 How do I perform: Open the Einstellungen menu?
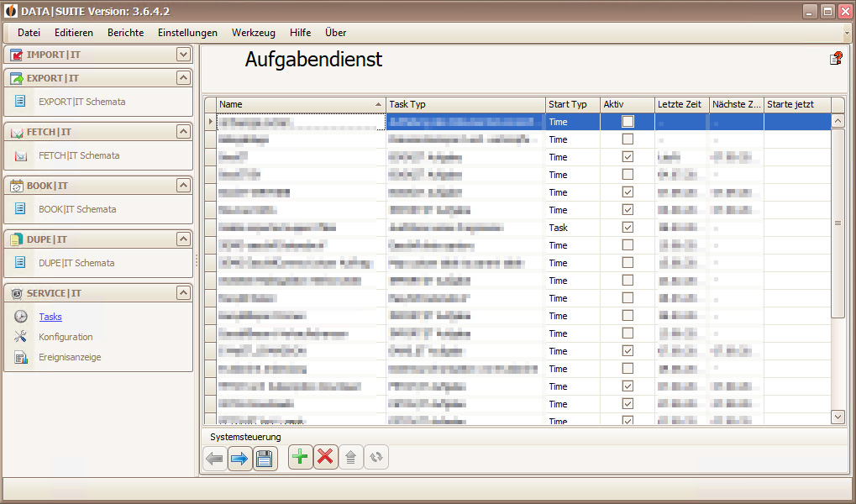tap(188, 33)
